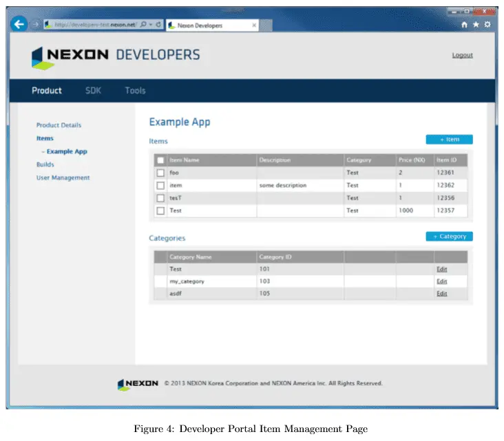The width and height of the screenshot is (504, 441).
Task: Check the box for row 'item'
Action: [160, 186]
